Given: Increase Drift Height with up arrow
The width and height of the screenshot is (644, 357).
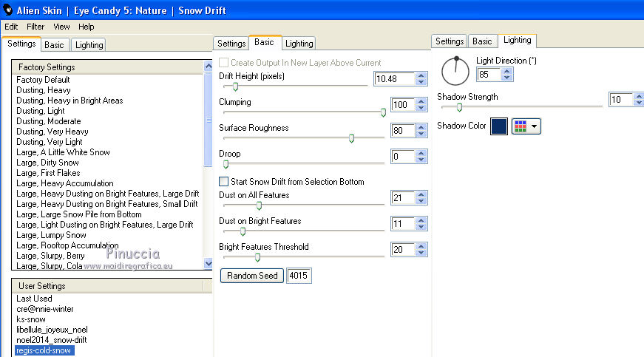Looking at the screenshot, I should point(421,75).
